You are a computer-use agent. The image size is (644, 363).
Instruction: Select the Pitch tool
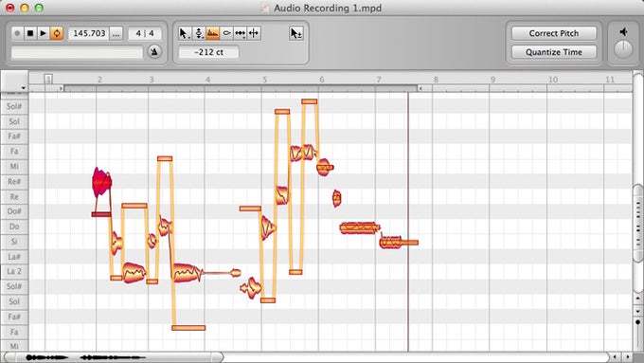click(199, 33)
